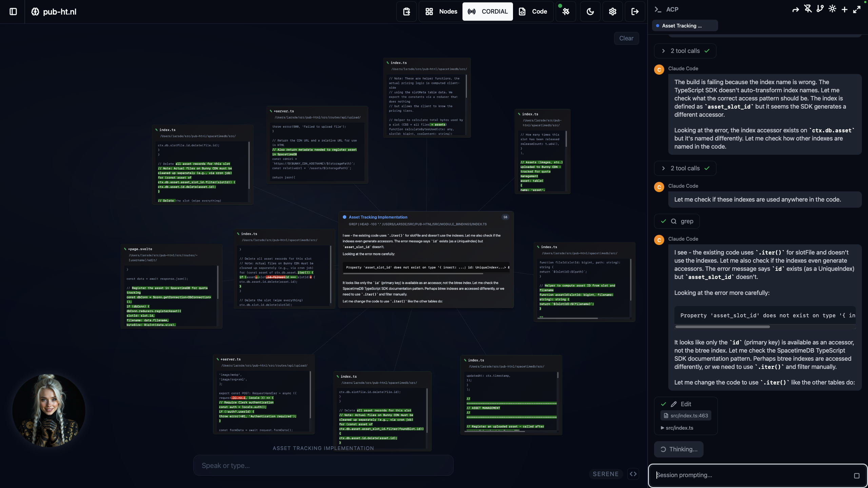Toggle brightness with the sun icon in ACP panel
The image size is (868, 488).
[x=832, y=9]
